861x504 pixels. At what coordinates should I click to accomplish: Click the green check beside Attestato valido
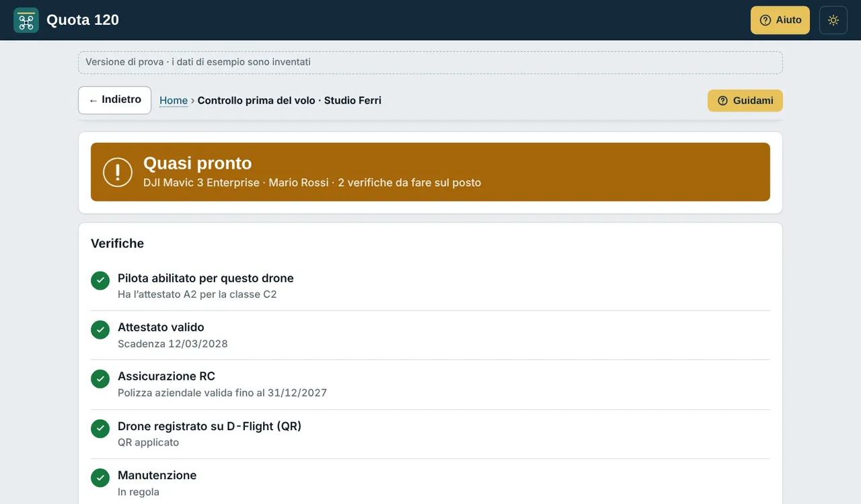click(x=100, y=329)
